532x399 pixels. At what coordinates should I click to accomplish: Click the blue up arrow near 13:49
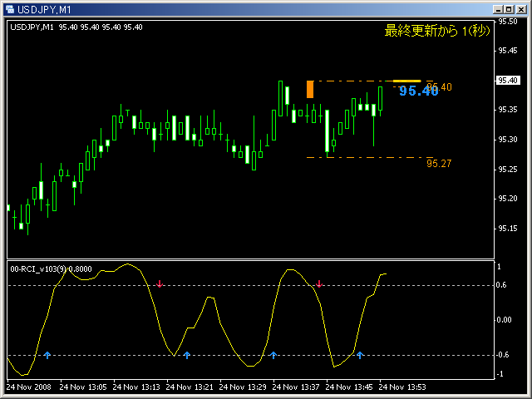tap(360, 355)
